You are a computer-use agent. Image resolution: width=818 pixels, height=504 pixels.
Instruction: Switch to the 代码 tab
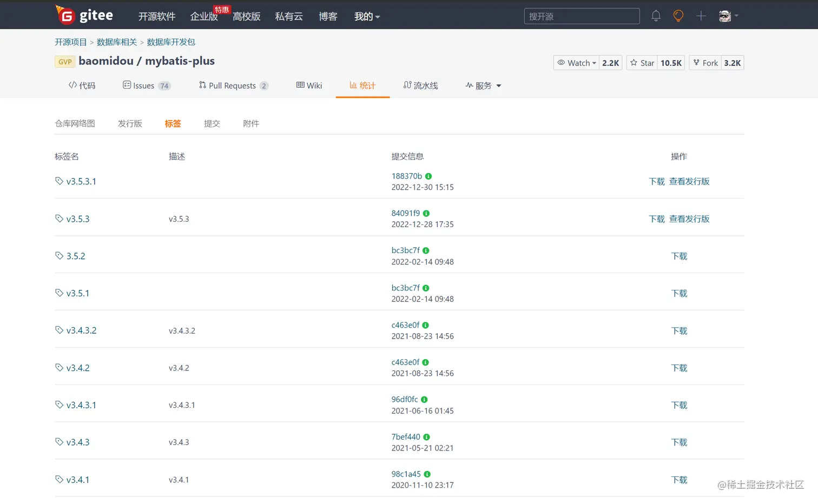[82, 85]
